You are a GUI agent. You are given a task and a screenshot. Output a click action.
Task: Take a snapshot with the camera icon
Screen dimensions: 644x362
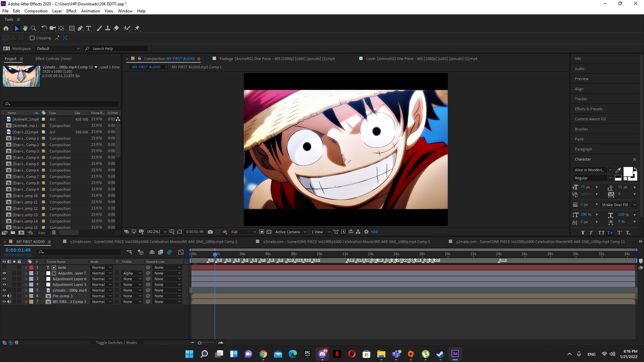(x=210, y=232)
